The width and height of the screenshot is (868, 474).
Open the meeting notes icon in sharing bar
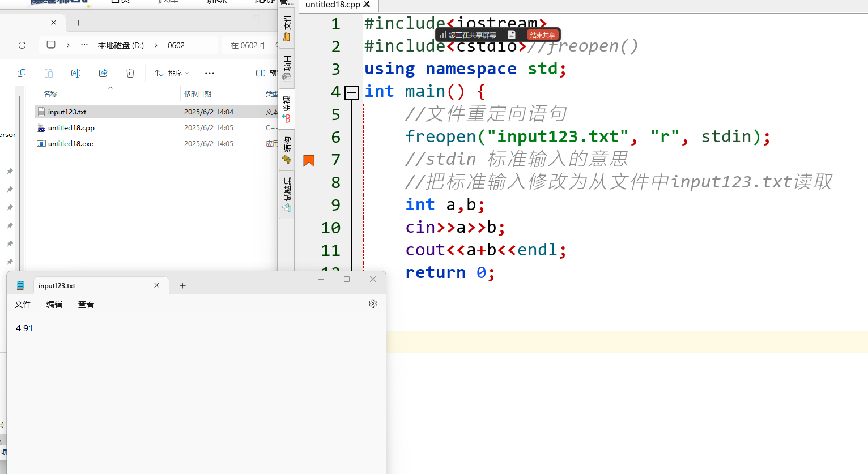[511, 35]
